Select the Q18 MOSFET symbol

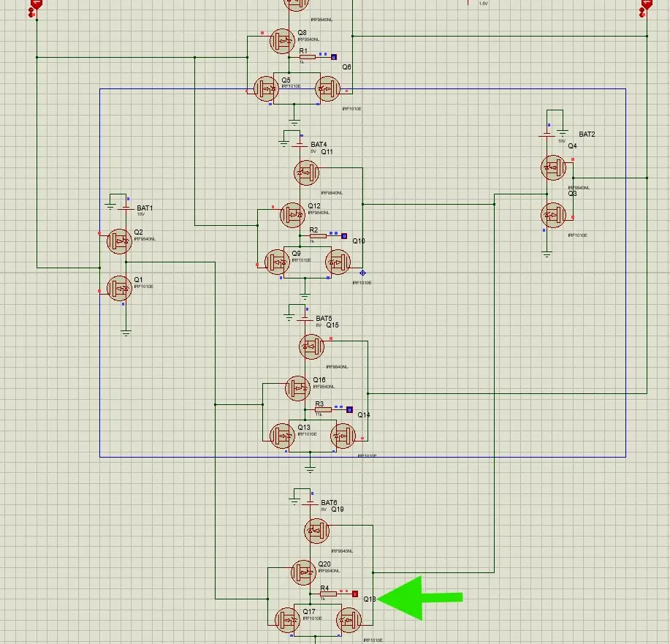[349, 620]
